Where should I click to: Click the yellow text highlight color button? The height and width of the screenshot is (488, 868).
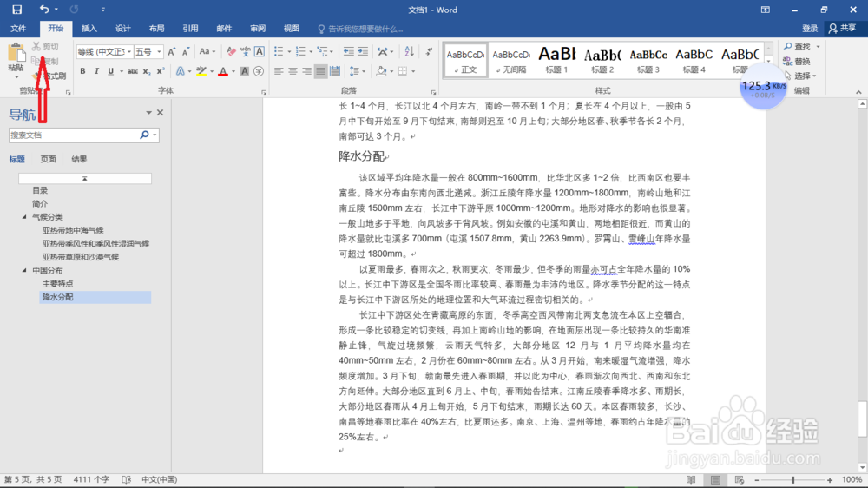pyautogui.click(x=201, y=71)
